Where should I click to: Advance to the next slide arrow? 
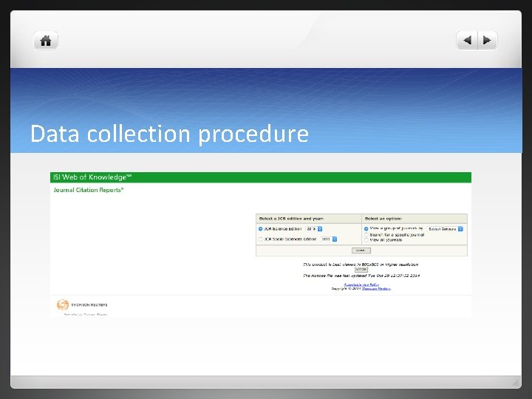tap(487, 41)
